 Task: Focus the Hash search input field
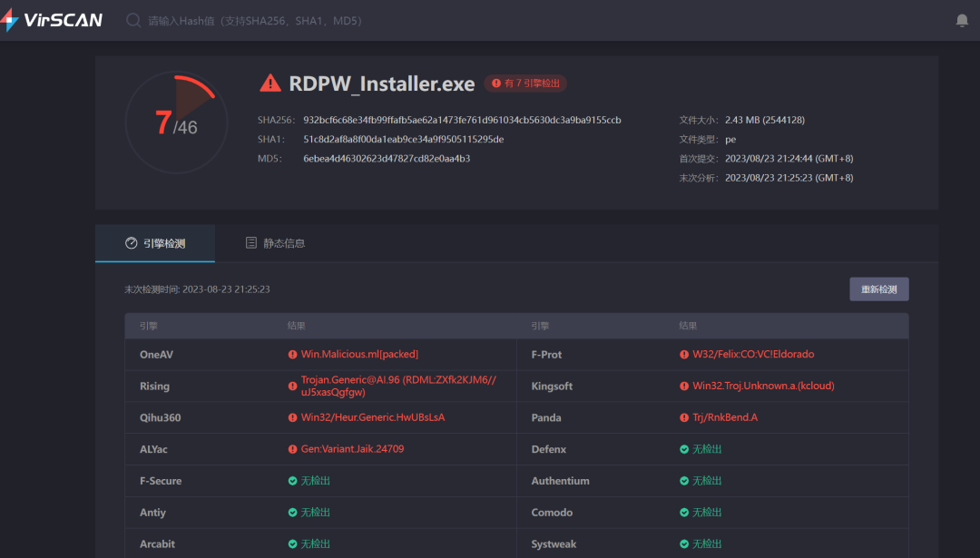tap(363, 20)
